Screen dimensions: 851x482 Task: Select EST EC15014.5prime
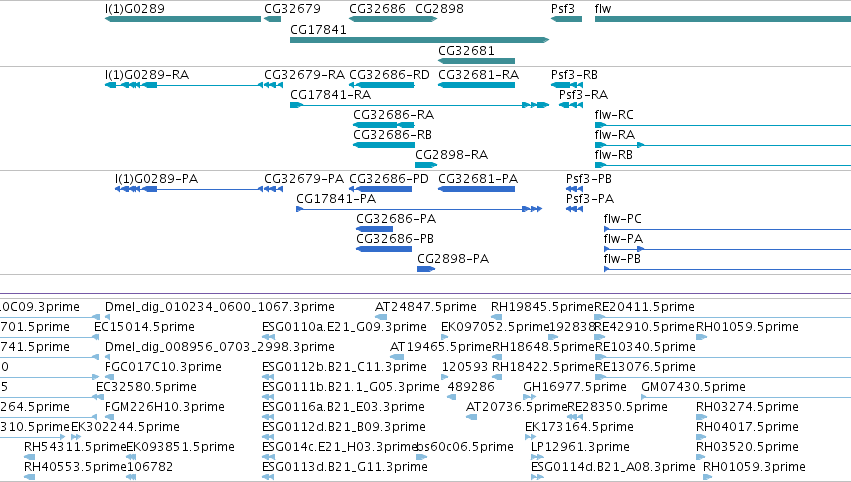pos(144,327)
